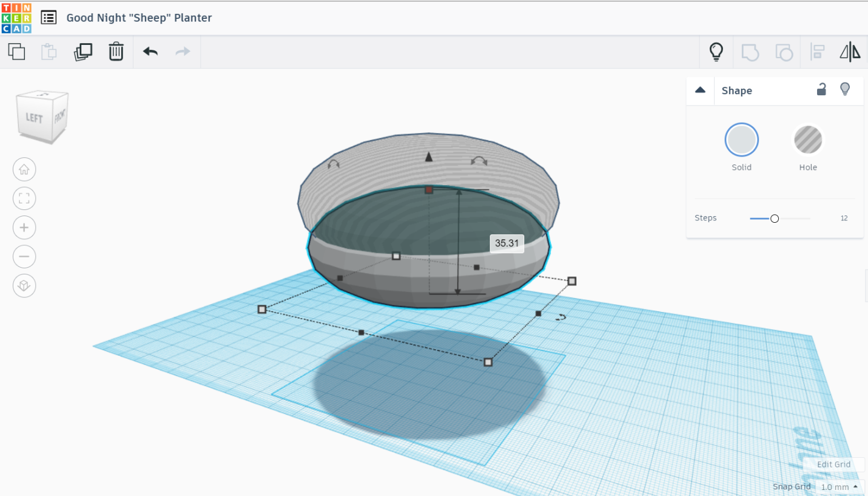Collapse the Shape panel arrow
The image size is (868, 496).
700,90
